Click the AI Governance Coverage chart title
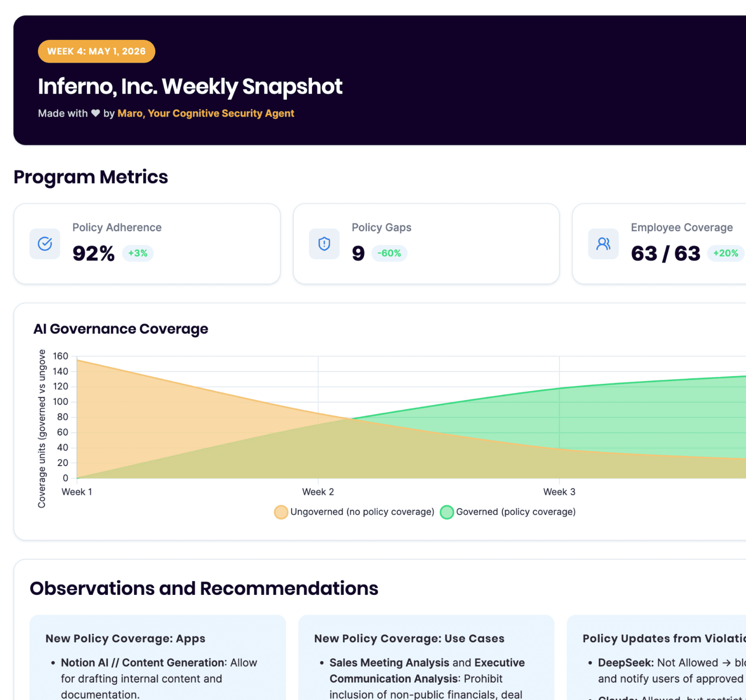Viewport: 746px width, 700px height. [x=121, y=329]
